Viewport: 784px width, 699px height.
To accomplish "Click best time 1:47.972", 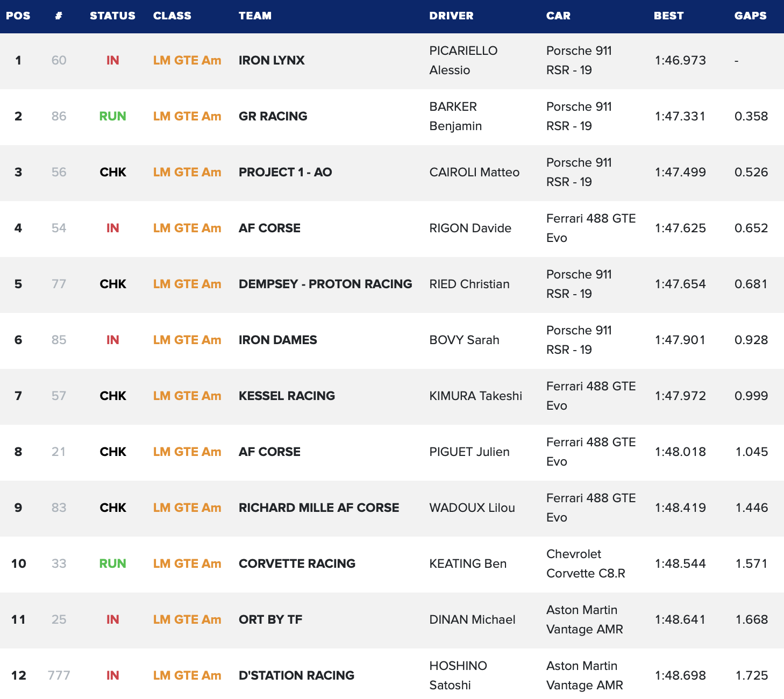I will click(680, 396).
